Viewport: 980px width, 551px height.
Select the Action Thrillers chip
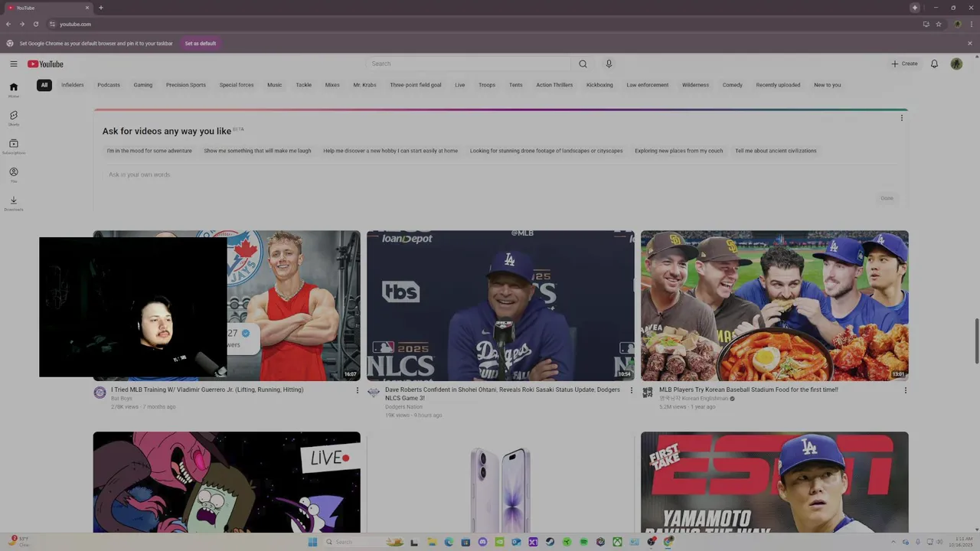[554, 85]
